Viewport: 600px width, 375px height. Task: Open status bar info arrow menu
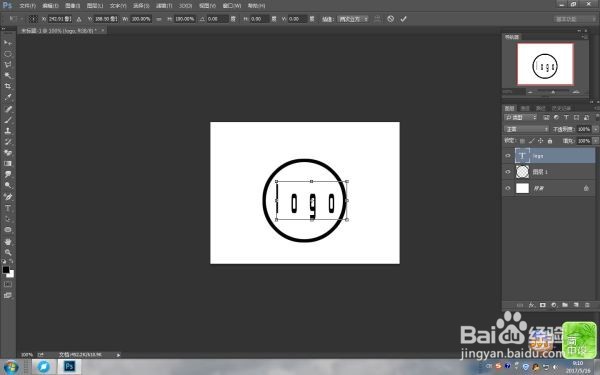118,355
